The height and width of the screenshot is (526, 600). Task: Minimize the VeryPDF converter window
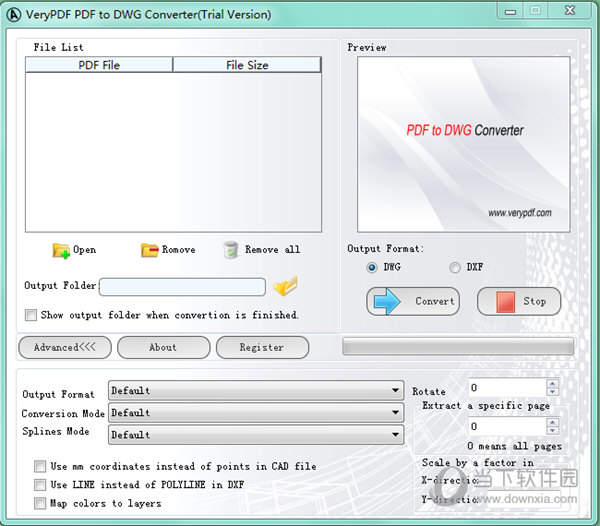pyautogui.click(x=511, y=11)
